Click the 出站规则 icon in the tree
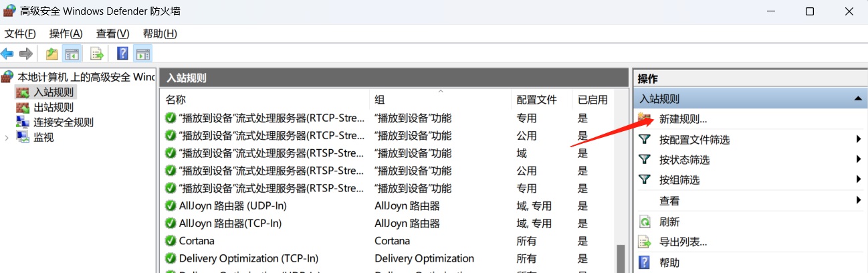 click(x=23, y=107)
